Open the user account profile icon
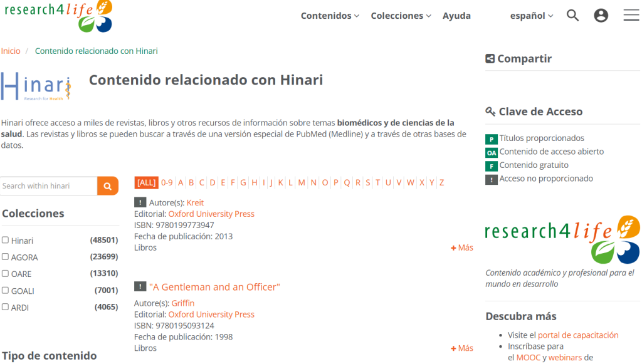 point(601,16)
